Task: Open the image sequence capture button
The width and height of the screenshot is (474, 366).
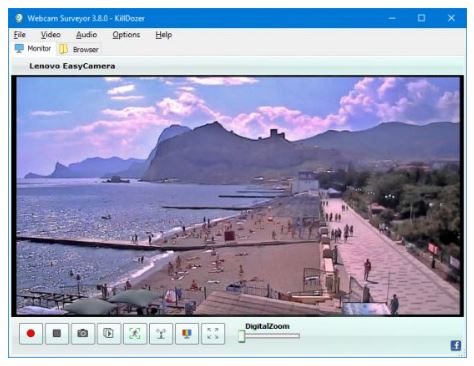Action: coord(109,333)
